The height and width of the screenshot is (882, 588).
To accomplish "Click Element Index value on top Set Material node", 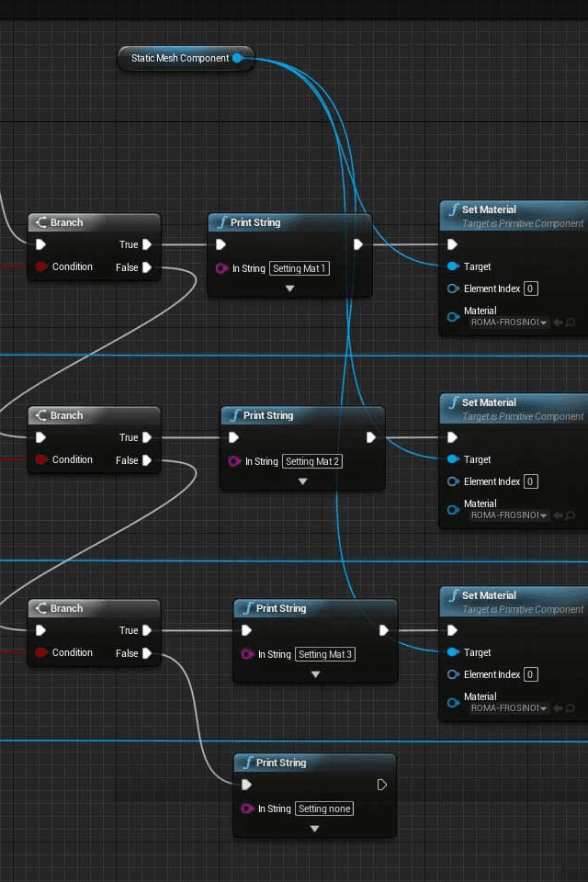I will click(530, 288).
